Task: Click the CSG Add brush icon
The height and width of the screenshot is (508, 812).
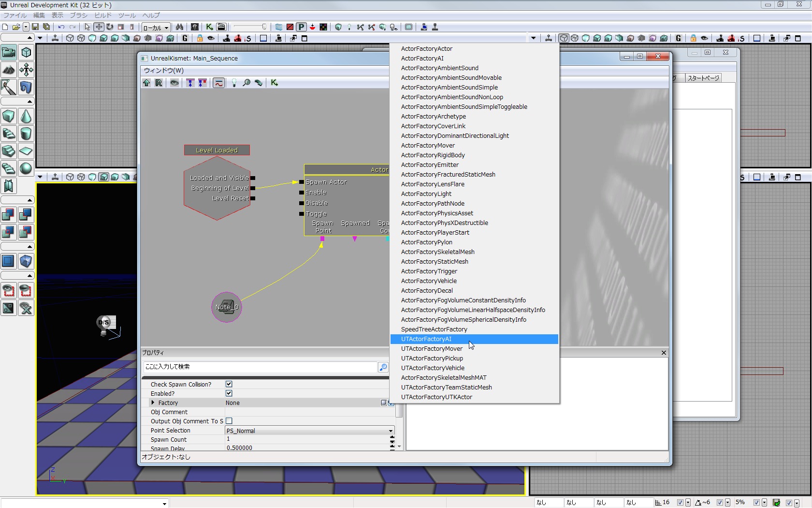Action: [x=8, y=214]
